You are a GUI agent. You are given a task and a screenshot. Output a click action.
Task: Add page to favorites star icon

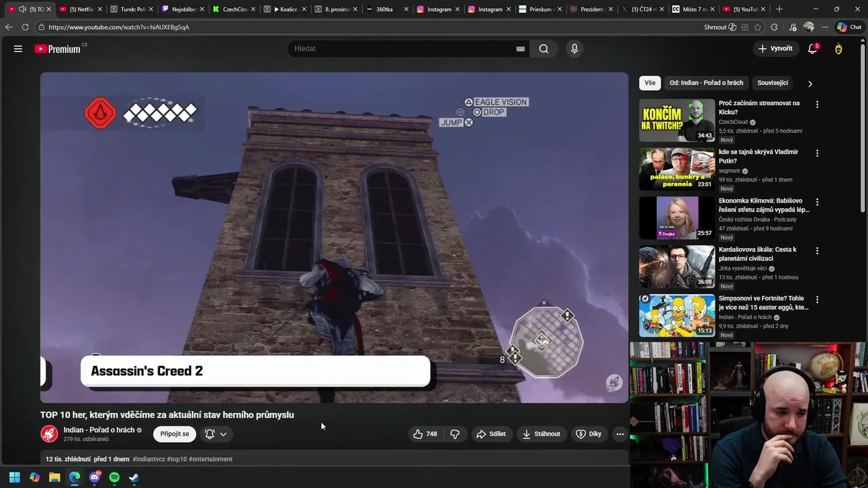click(757, 27)
